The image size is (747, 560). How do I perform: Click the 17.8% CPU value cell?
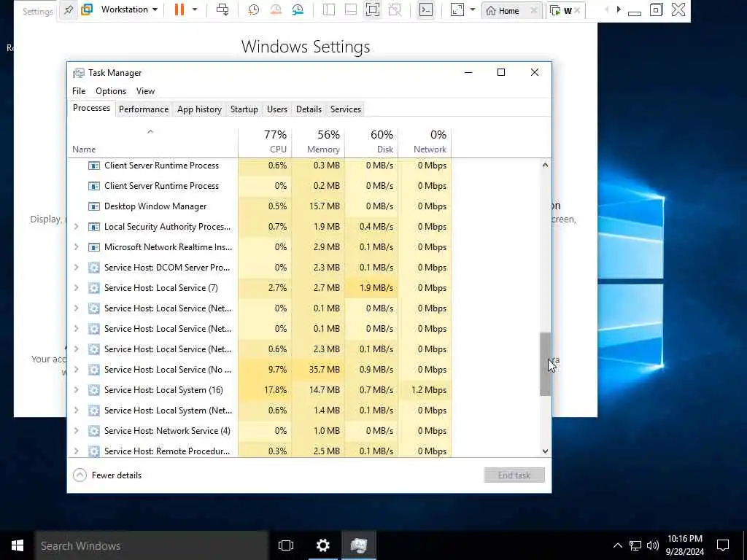[x=265, y=390]
